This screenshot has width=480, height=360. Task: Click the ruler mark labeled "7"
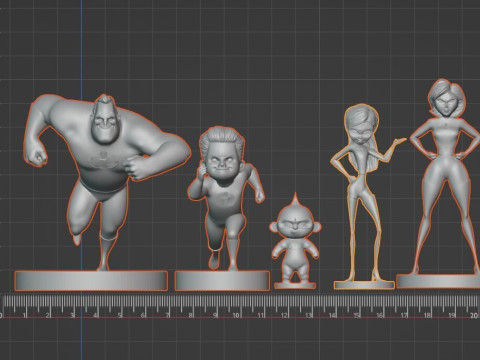[x=168, y=315]
